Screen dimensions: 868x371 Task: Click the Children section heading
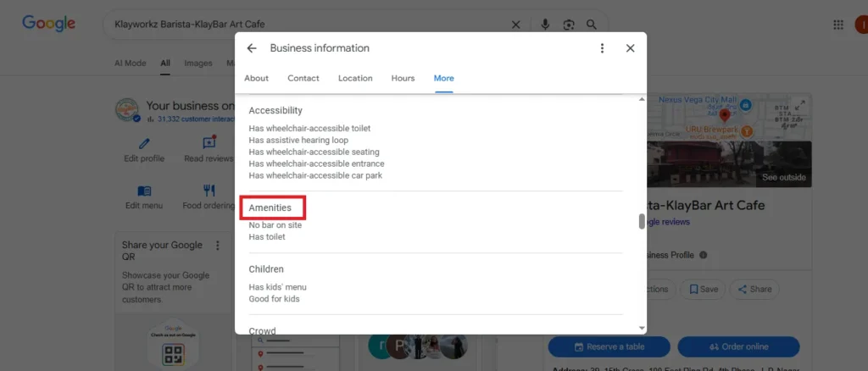[265, 269]
